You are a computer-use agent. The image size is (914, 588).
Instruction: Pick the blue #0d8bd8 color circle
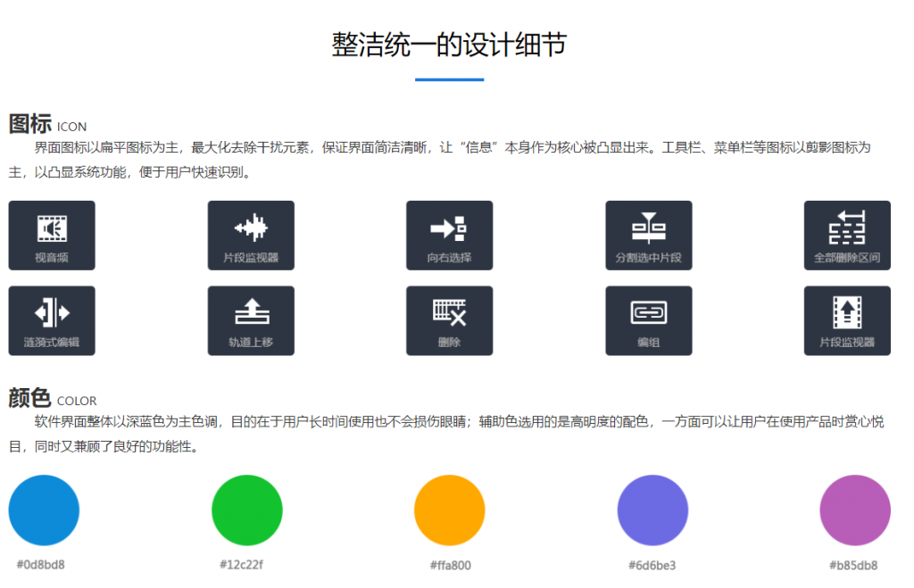[44, 510]
